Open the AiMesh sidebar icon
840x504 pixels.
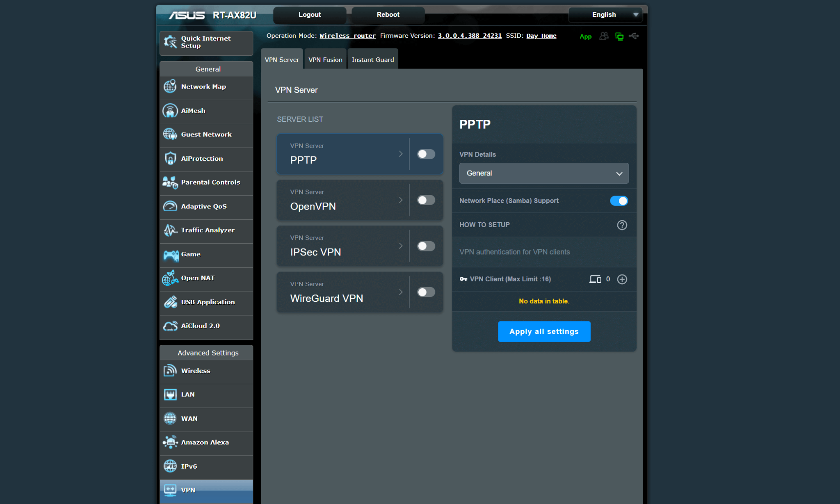pyautogui.click(x=170, y=111)
